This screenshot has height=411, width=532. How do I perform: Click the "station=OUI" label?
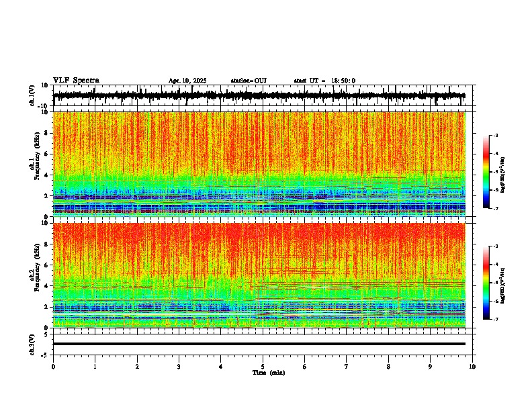249,81
